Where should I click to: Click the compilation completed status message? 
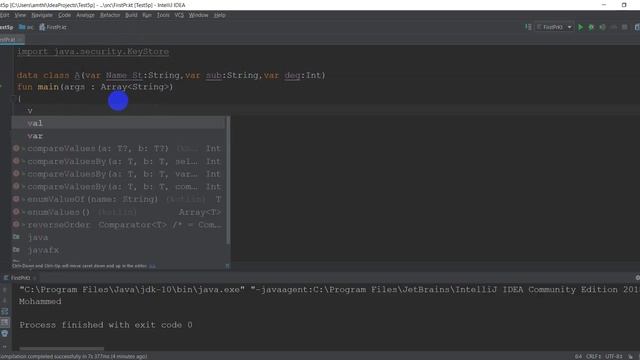[x=73, y=356]
